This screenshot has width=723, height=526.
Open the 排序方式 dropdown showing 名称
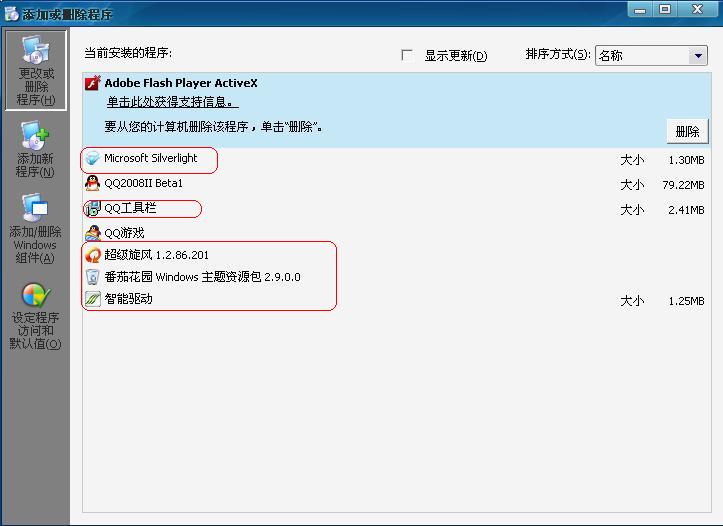click(651, 56)
